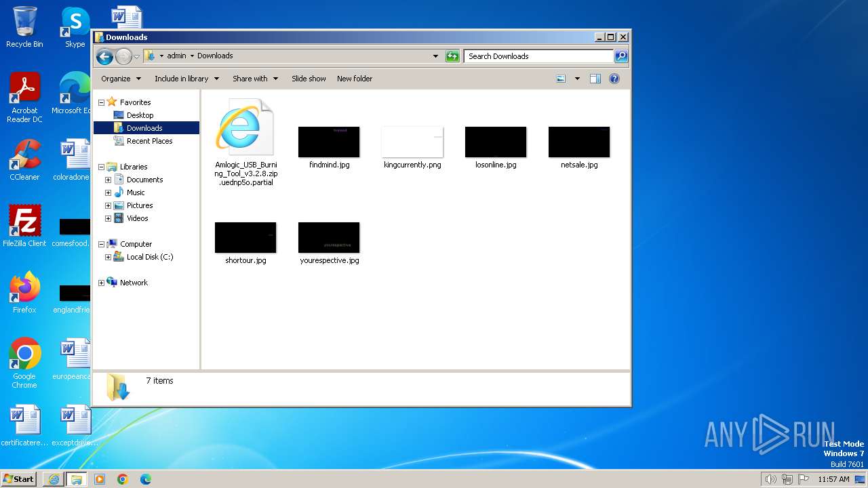Open the address bar history dropdown

(x=435, y=56)
